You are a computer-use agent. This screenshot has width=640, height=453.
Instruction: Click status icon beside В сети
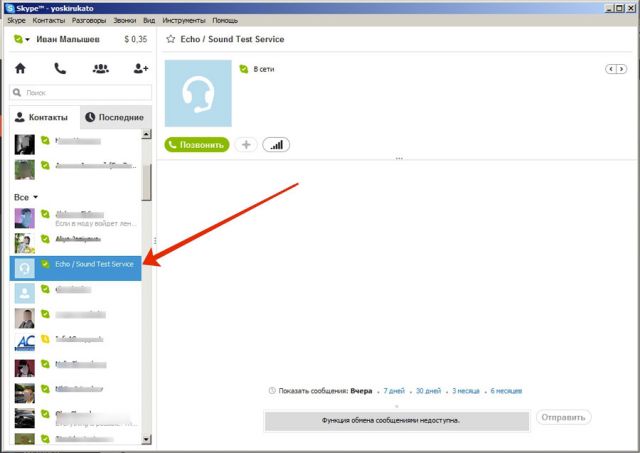pyautogui.click(x=244, y=69)
